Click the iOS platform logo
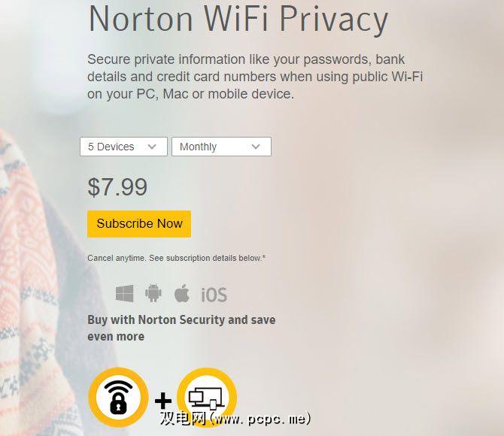This screenshot has width=504, height=436. click(214, 295)
